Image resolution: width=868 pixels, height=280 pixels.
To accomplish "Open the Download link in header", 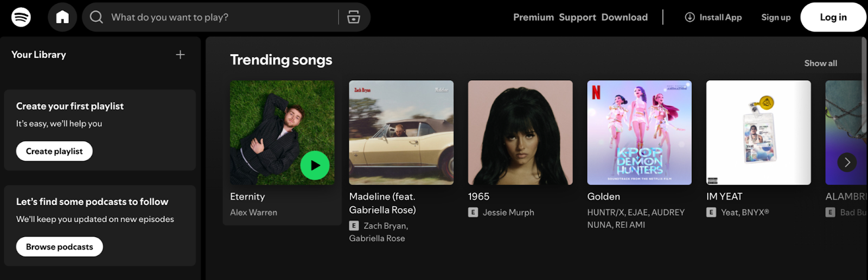I will (x=624, y=17).
